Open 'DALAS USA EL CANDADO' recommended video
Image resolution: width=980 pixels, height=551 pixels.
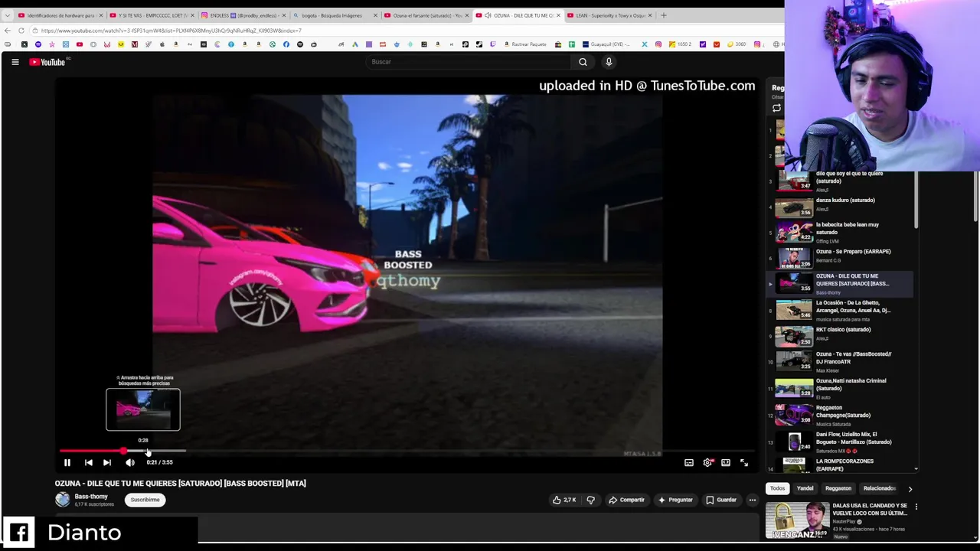(839, 520)
